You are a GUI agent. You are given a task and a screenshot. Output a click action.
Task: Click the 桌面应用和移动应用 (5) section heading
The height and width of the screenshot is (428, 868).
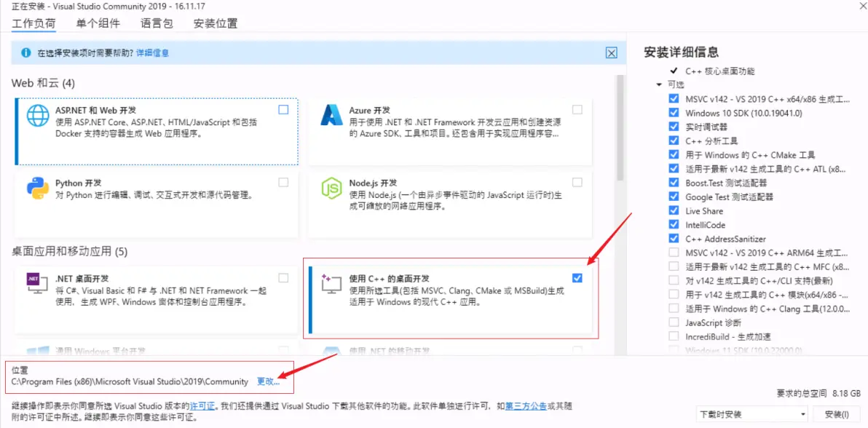tap(70, 252)
